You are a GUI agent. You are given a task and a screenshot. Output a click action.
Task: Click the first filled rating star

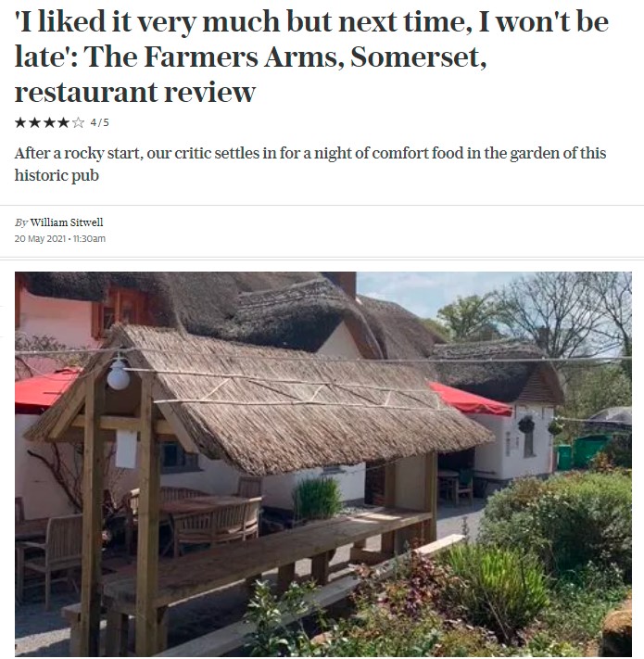(20, 122)
